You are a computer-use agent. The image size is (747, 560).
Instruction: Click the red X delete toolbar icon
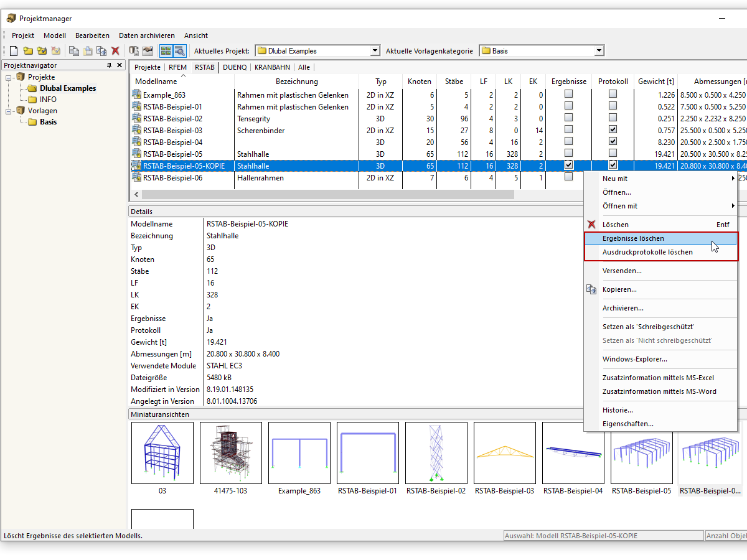click(115, 51)
